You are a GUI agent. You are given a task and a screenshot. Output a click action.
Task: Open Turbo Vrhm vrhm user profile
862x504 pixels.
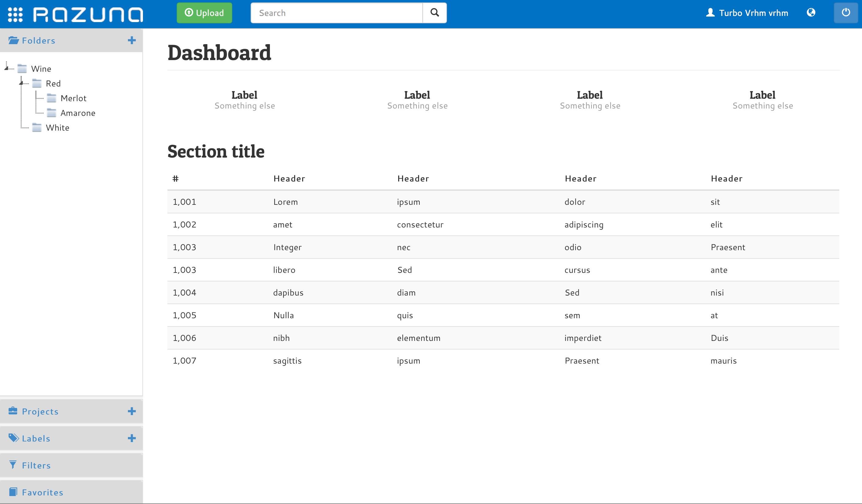(747, 13)
